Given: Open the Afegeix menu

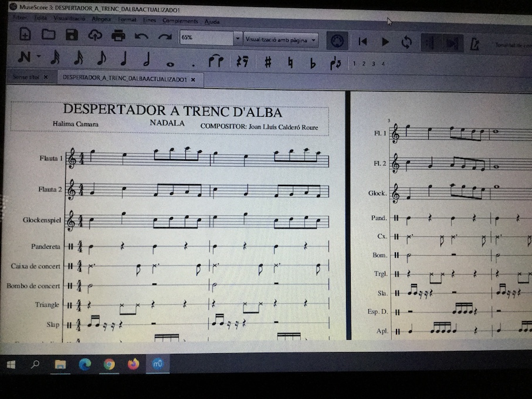Looking at the screenshot, I should [101, 19].
